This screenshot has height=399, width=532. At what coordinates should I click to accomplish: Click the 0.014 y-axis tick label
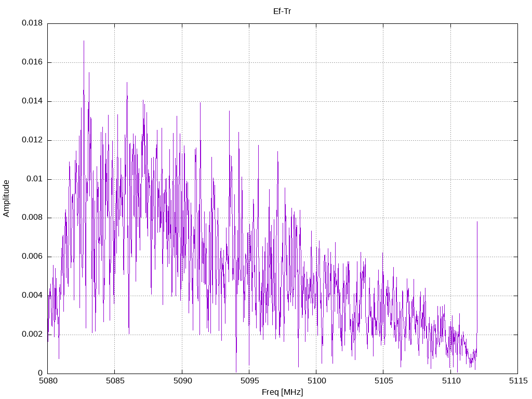coord(32,101)
